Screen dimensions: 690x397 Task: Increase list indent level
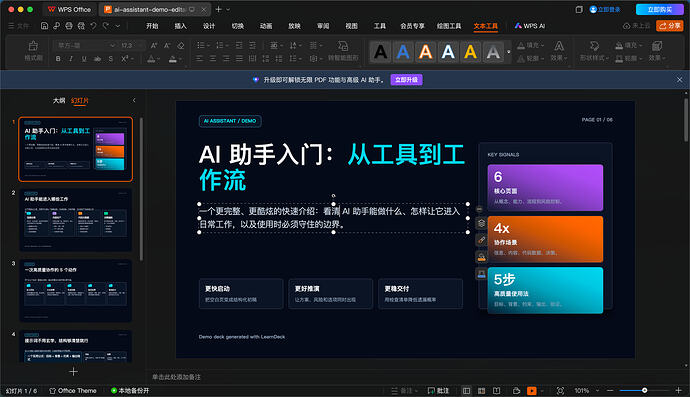[x=252, y=45]
